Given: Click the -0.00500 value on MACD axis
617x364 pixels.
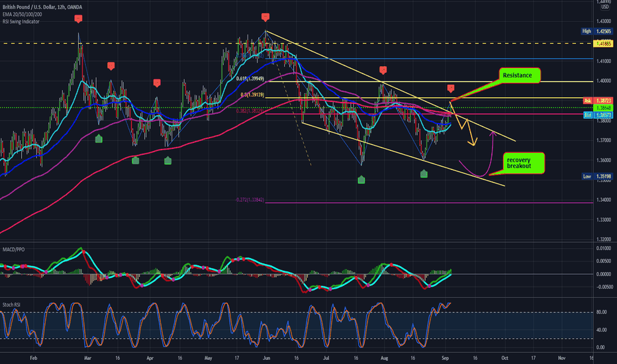Looking at the screenshot, I should [x=604, y=287].
